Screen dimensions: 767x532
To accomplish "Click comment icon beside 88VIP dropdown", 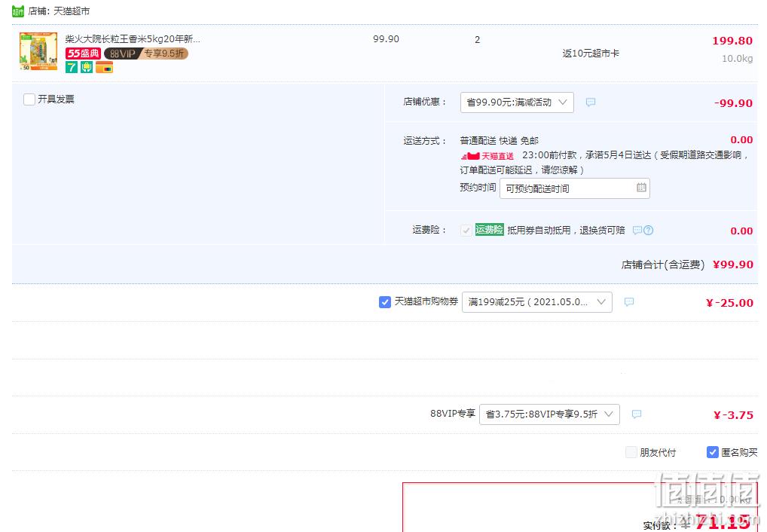I will (x=637, y=414).
